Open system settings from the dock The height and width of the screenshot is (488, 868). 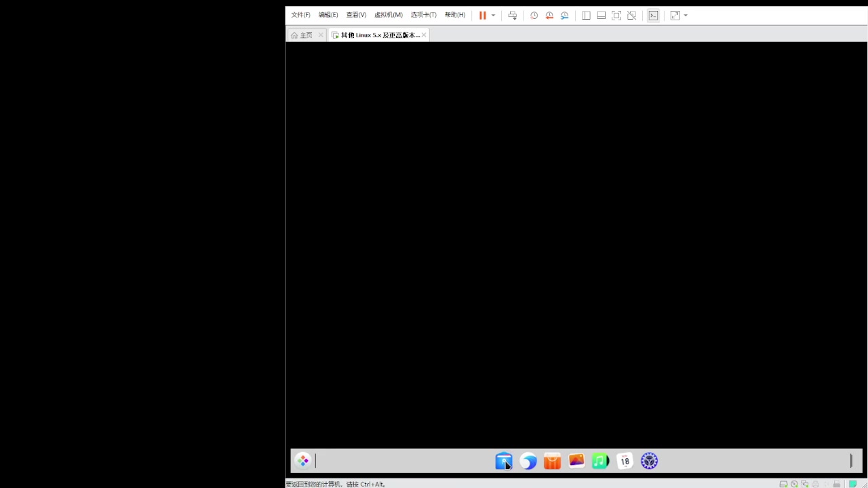click(x=648, y=461)
